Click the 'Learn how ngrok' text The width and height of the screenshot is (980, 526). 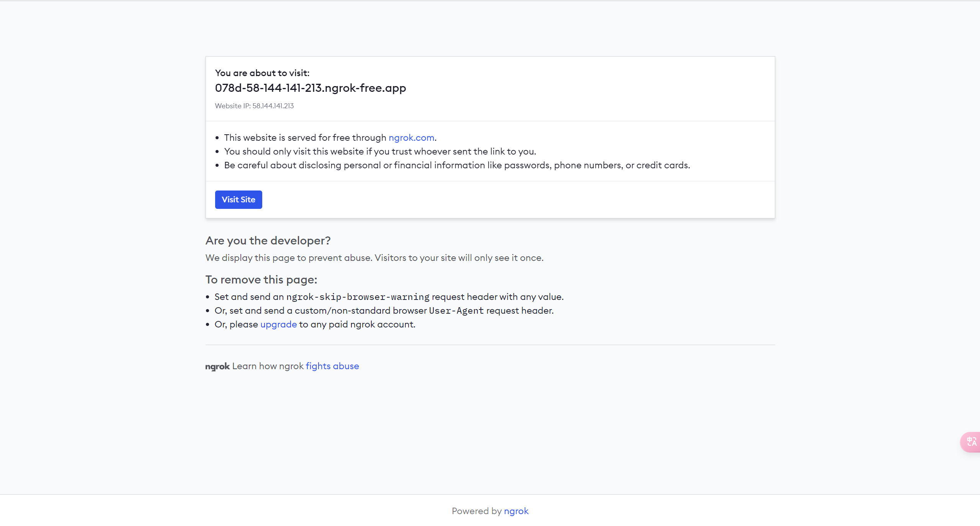pyautogui.click(x=268, y=366)
